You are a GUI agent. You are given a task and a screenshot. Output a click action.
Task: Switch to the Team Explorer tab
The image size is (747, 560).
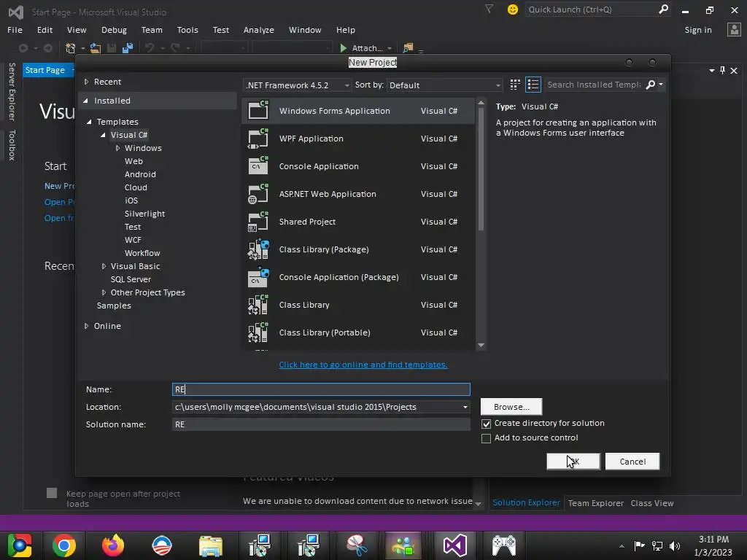[x=595, y=503]
